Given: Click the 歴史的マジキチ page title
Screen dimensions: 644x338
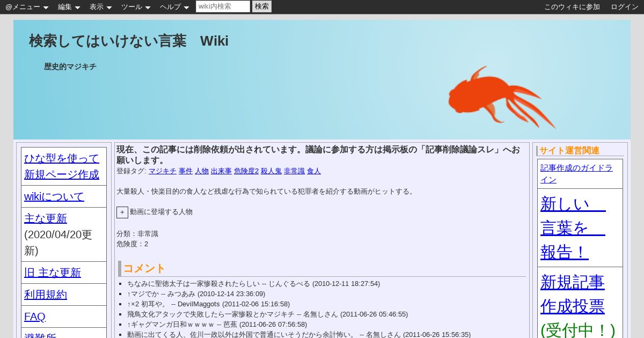Looking at the screenshot, I should pyautogui.click(x=70, y=67).
